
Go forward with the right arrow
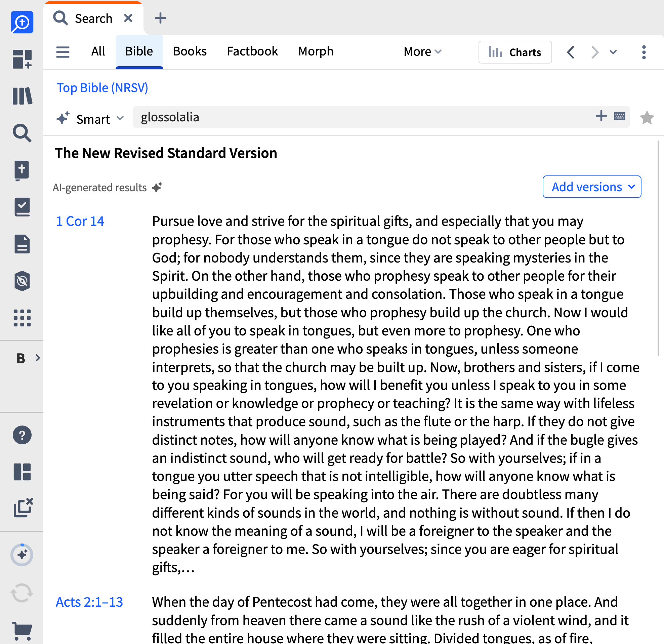coord(594,52)
